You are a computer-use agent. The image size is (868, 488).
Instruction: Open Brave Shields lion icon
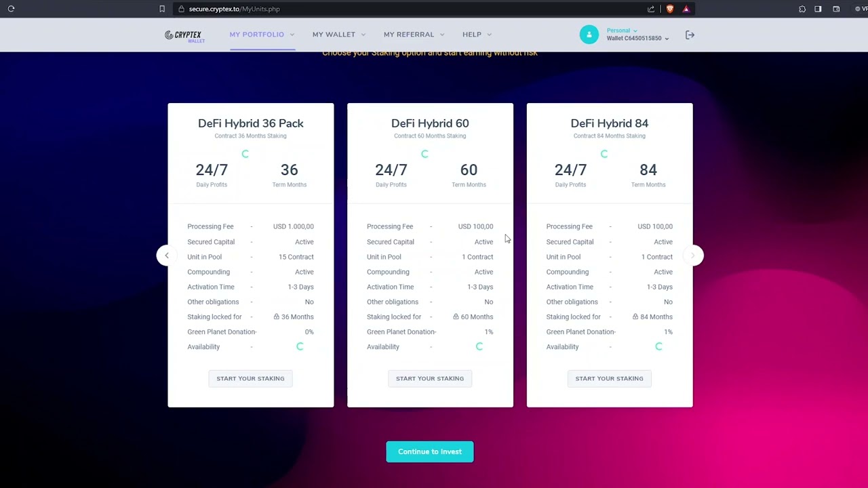point(670,9)
